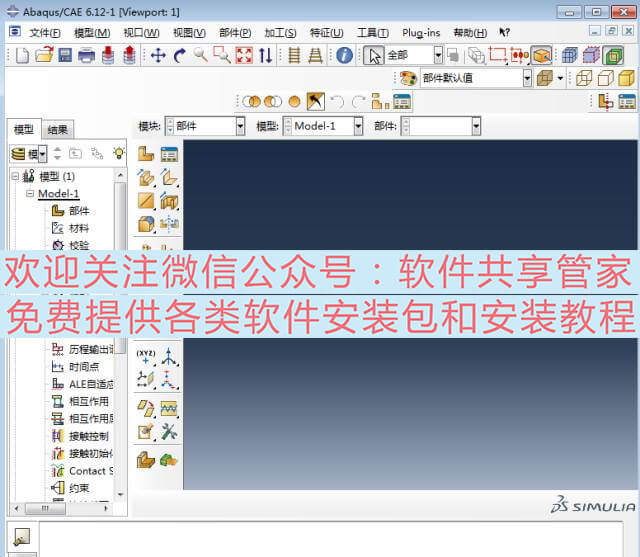Print the current viewport

[86, 55]
